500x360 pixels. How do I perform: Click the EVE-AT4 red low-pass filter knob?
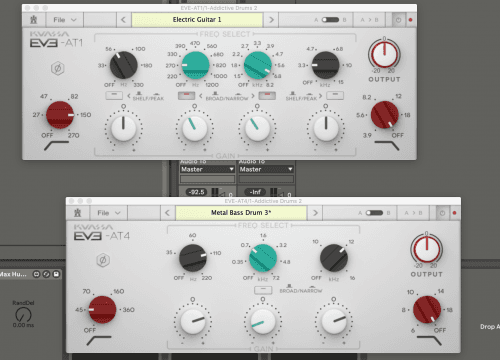point(427,310)
